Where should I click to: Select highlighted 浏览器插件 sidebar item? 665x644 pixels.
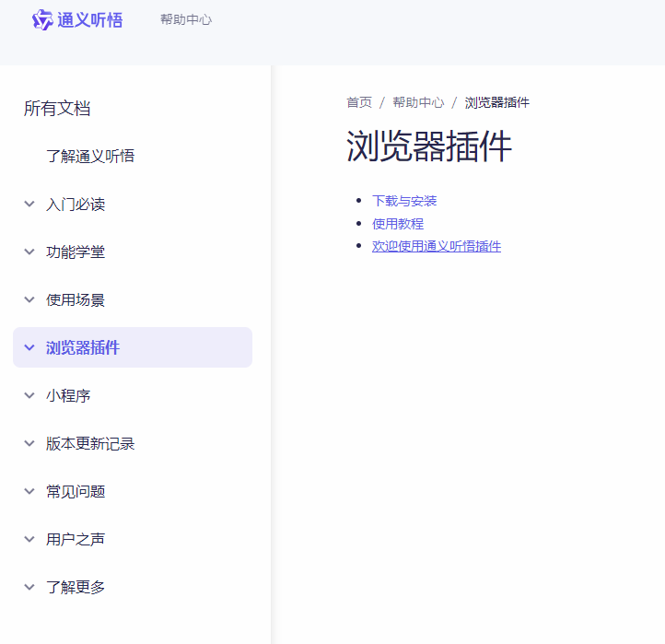click(133, 347)
